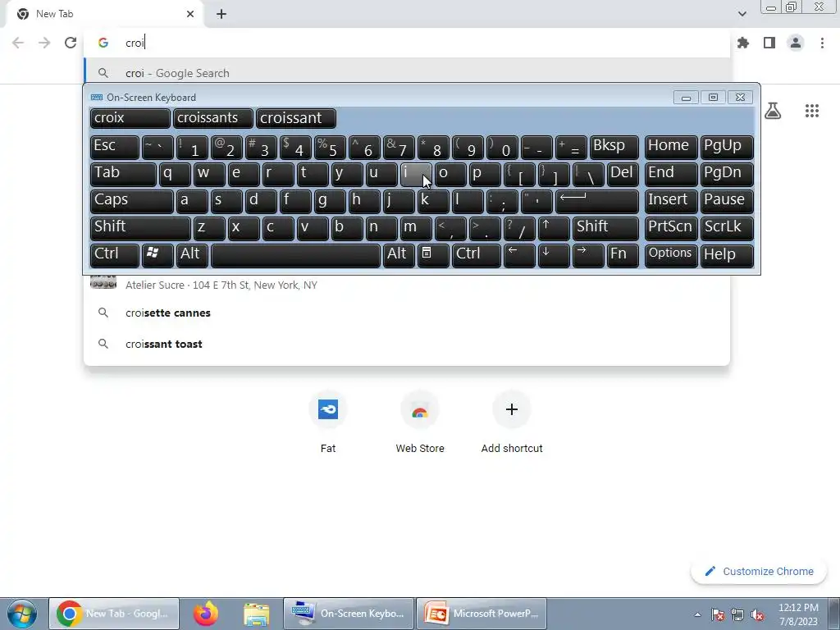Go forward in Chrome toolbar
Screen dimensions: 840x630
44,43
